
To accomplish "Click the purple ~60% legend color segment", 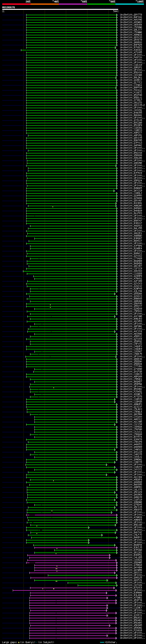I will (x=73, y=4).
